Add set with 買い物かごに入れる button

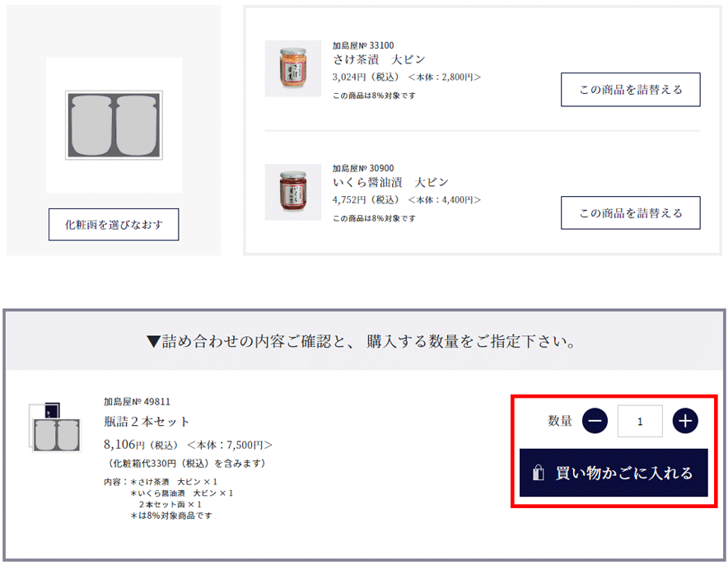(x=614, y=473)
